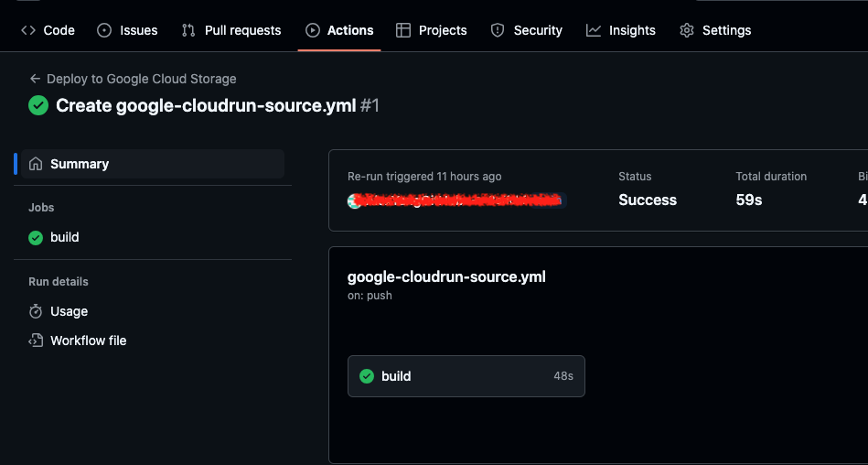
Task: Select the Actions tab
Action: coord(339,30)
